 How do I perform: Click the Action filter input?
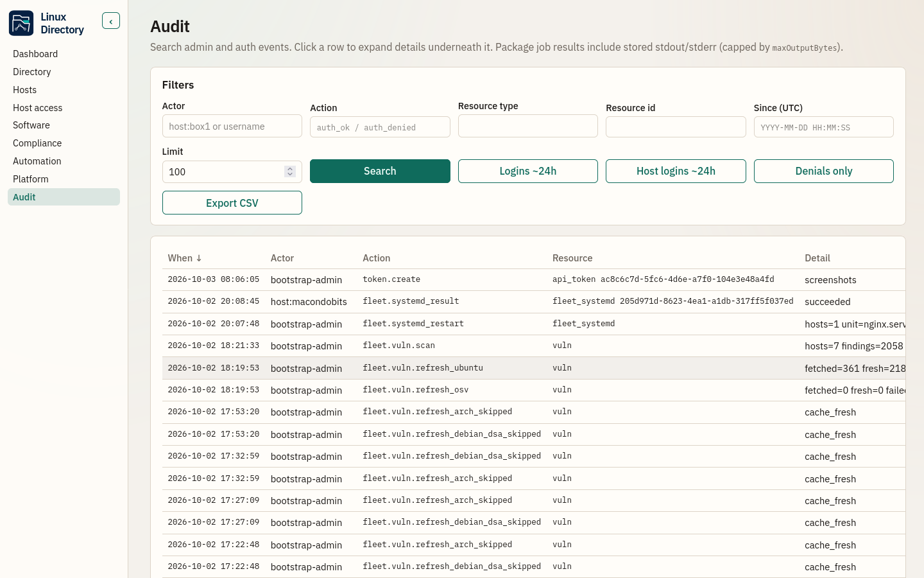tap(380, 127)
